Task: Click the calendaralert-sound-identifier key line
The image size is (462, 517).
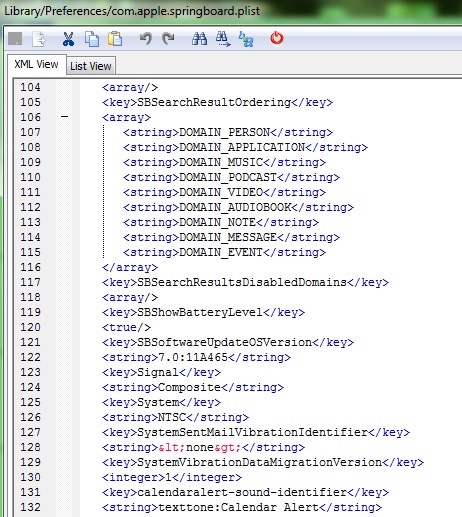Action: 245,492
